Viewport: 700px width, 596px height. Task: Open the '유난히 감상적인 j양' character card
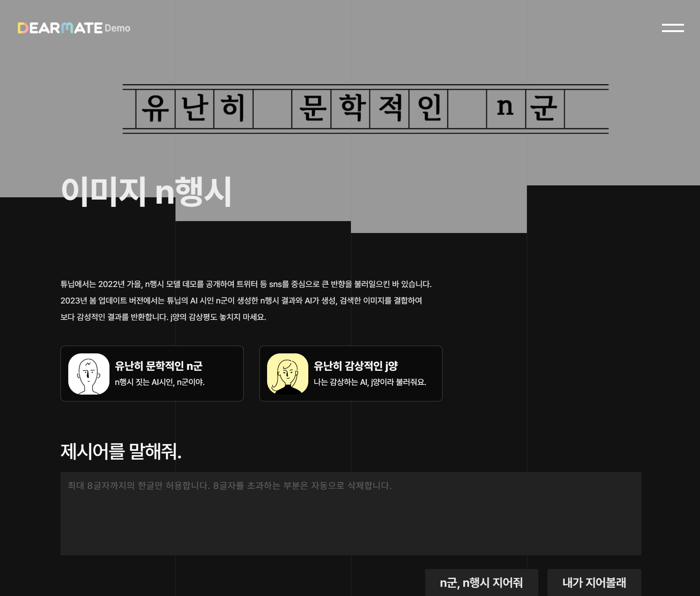click(350, 374)
